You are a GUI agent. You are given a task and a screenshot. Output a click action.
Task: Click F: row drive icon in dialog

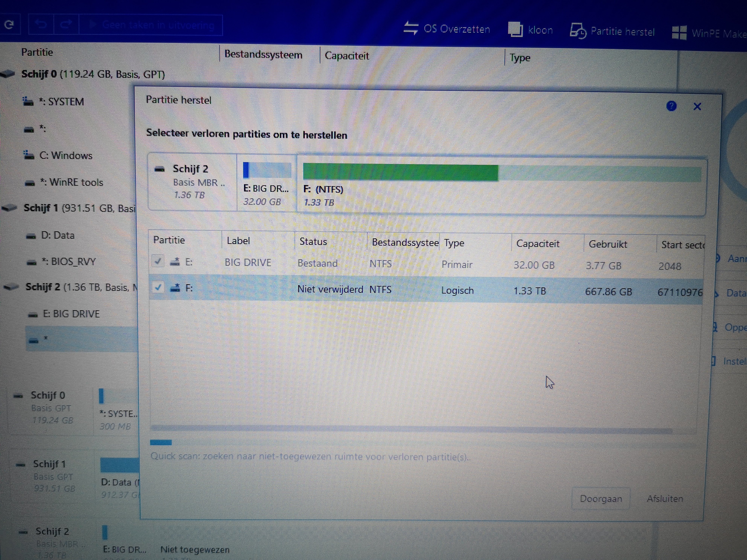click(175, 288)
